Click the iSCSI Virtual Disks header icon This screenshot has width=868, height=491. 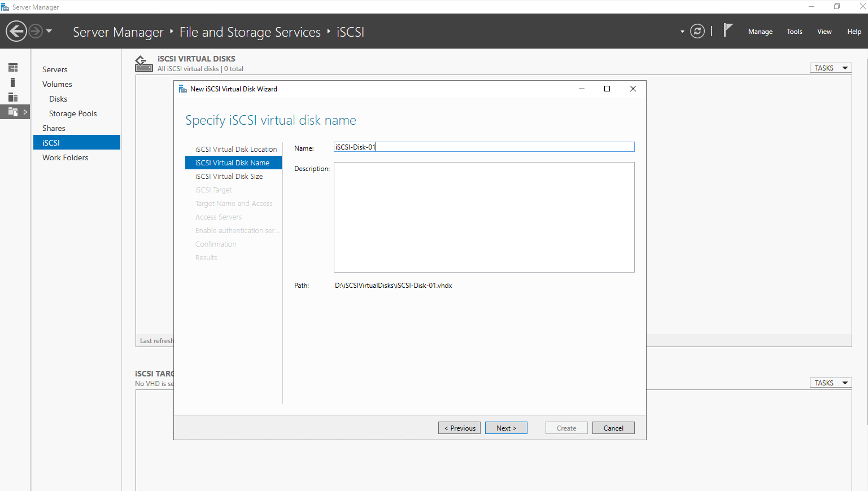(x=143, y=64)
